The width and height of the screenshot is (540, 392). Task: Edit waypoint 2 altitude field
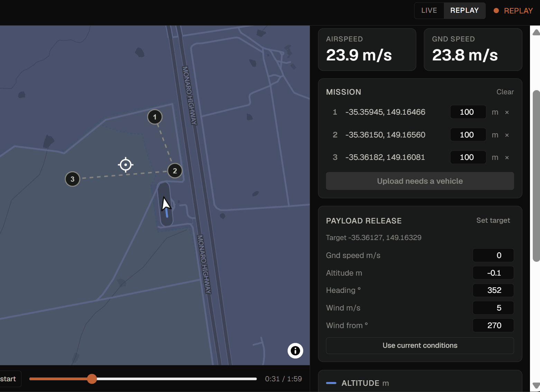468,135
